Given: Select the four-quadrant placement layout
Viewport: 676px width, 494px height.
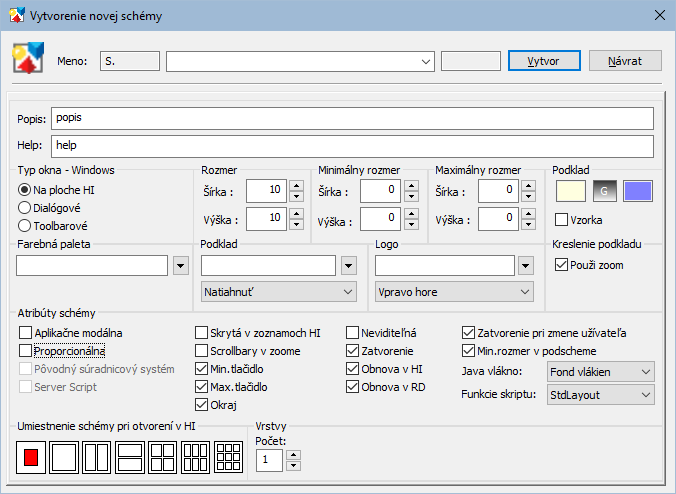Looking at the screenshot, I should 163,457.
